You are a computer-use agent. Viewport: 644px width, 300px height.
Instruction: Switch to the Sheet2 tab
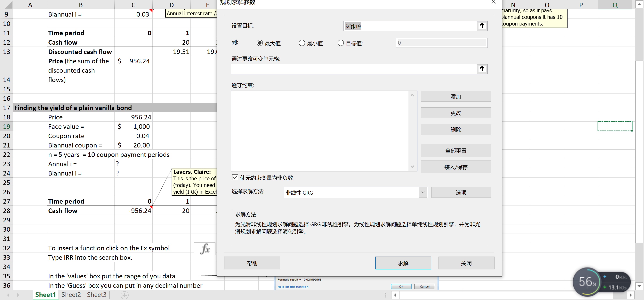click(71, 295)
